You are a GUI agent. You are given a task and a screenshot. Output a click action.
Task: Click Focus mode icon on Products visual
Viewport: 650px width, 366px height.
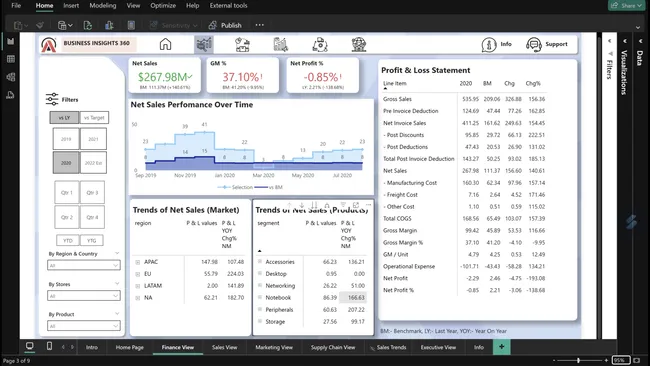tap(356, 205)
